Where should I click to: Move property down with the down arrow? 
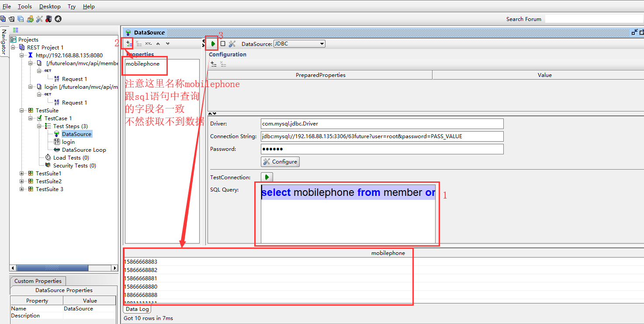(167, 44)
